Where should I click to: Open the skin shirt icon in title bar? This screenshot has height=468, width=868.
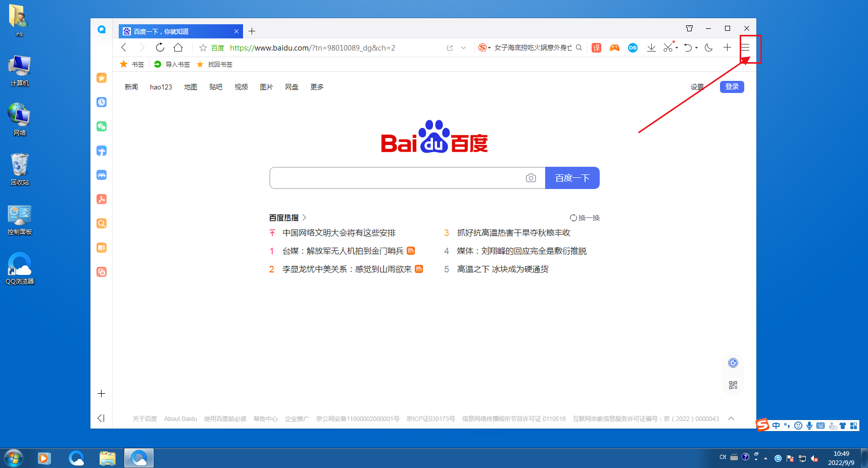tap(689, 28)
